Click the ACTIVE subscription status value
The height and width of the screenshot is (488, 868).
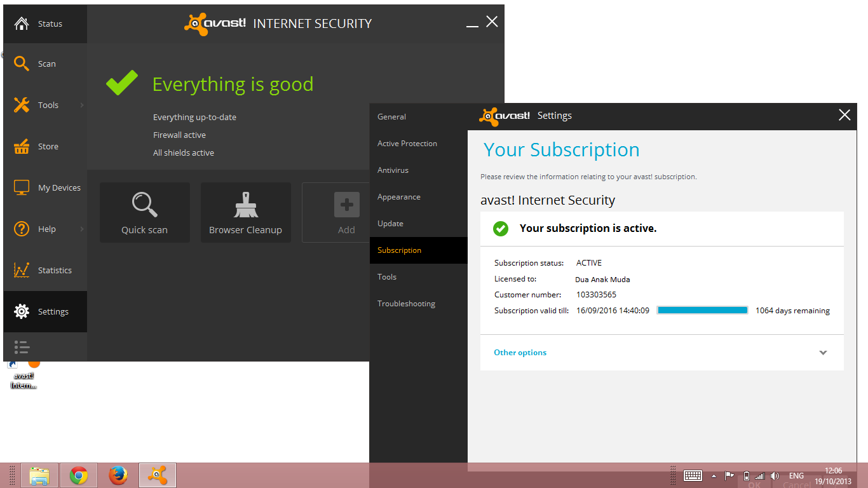tap(588, 263)
